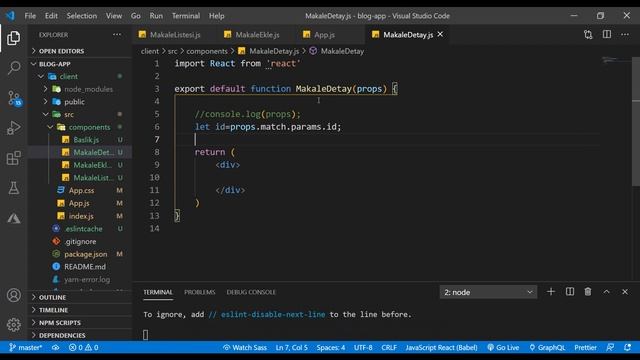
Task: Click Explorer more actions ellipsis
Action: click(x=117, y=35)
